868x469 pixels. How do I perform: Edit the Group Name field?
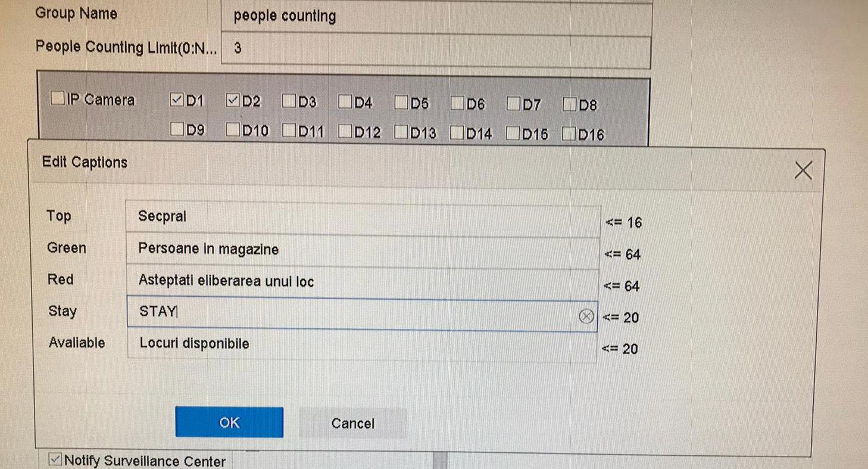435,17
